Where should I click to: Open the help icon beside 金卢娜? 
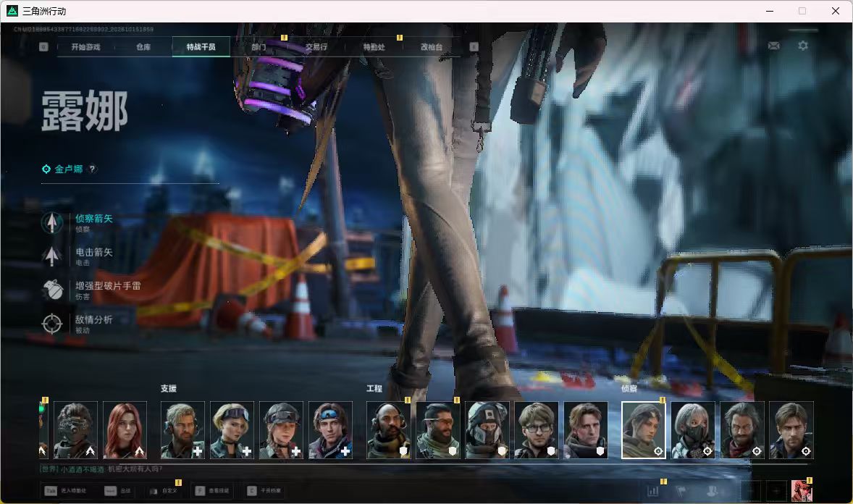93,169
